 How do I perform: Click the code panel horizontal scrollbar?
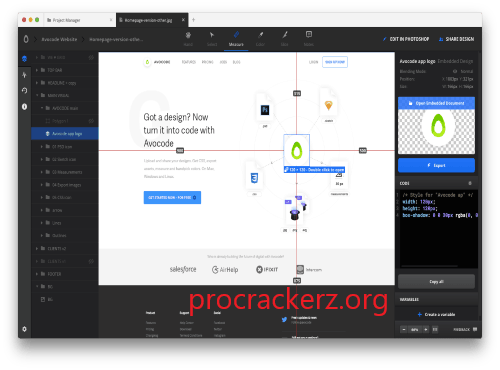tap(429, 266)
